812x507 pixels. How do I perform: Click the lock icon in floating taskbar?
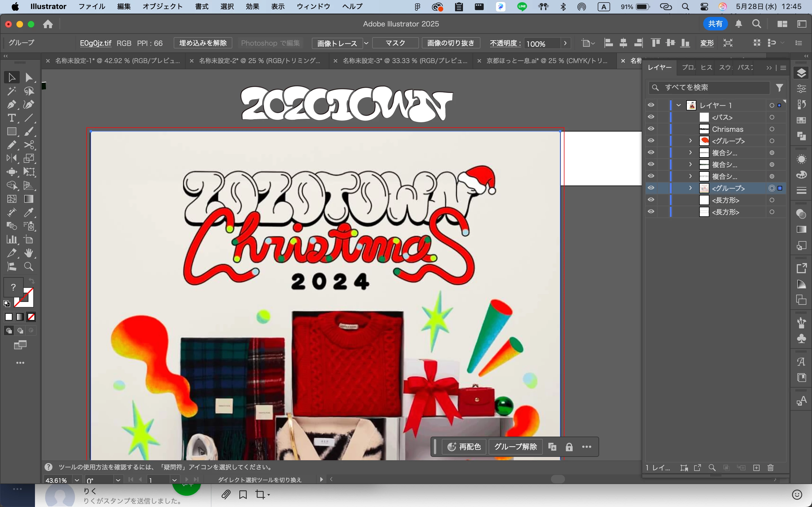click(x=569, y=447)
